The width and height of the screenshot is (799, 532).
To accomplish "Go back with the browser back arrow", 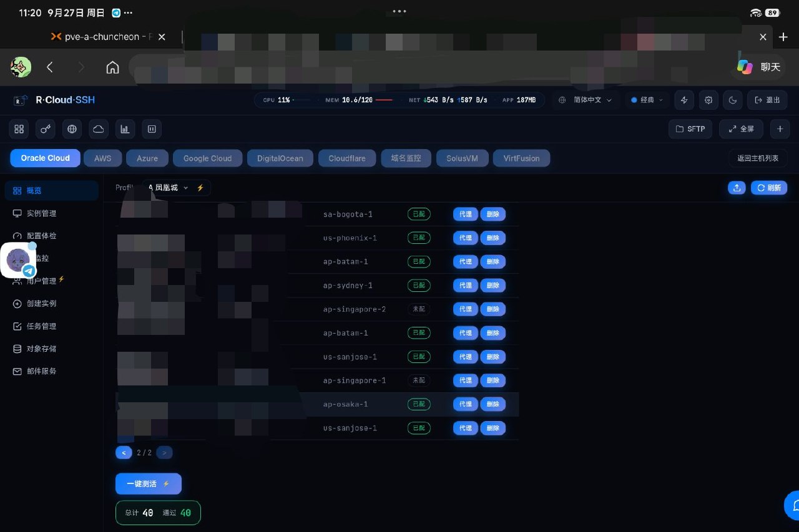I will 50,67.
